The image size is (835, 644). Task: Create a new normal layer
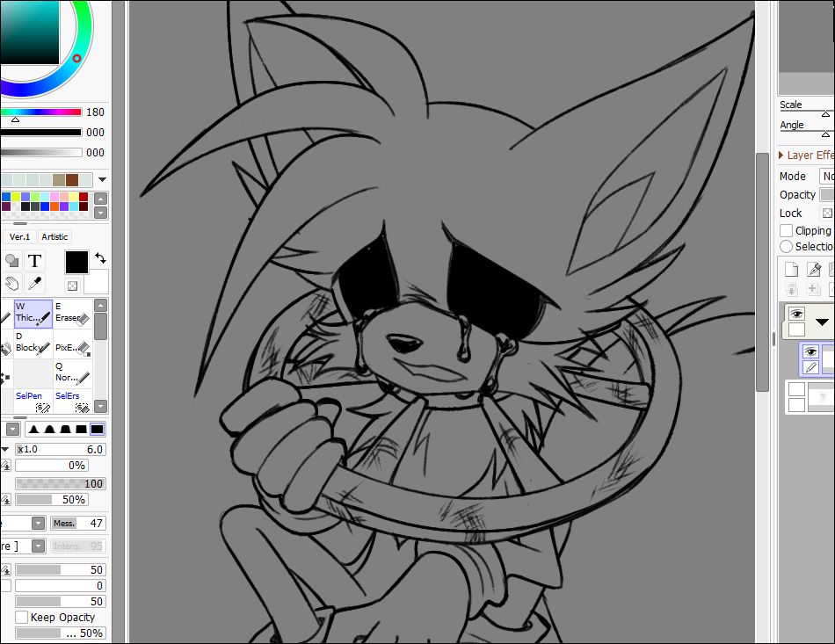[x=791, y=270]
